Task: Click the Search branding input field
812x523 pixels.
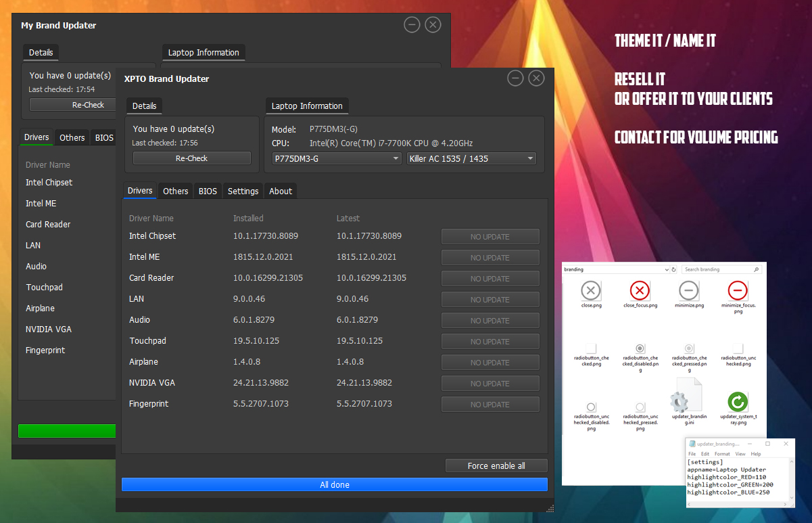Action: (721, 269)
